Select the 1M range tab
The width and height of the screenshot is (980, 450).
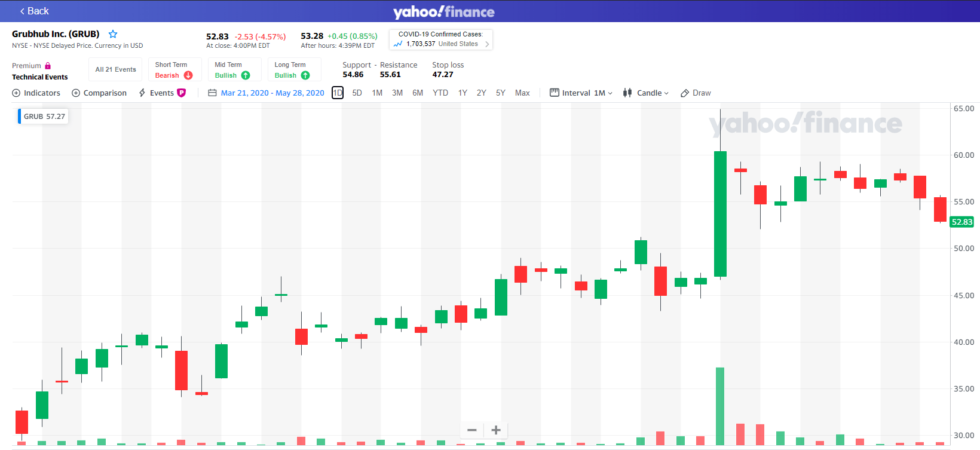(377, 93)
